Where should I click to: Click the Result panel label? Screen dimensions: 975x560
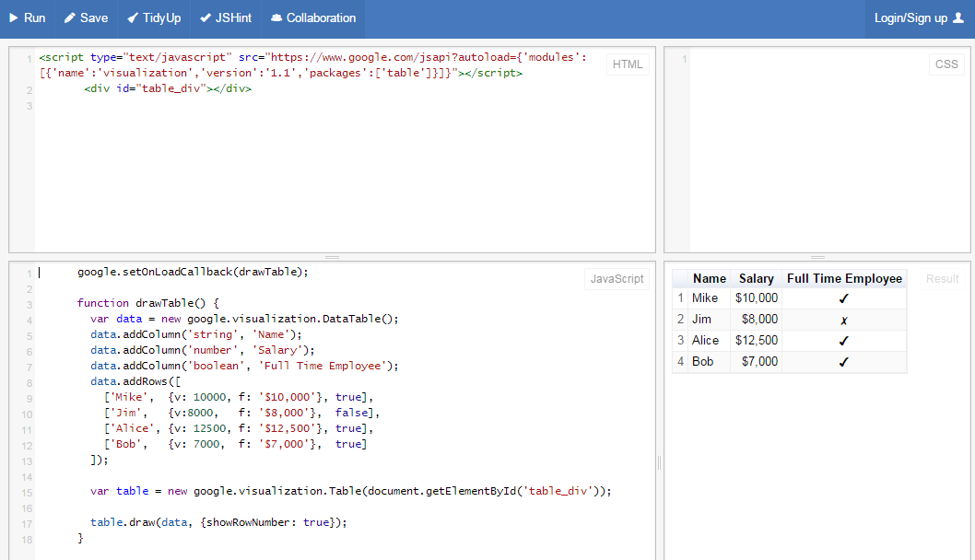pos(942,278)
